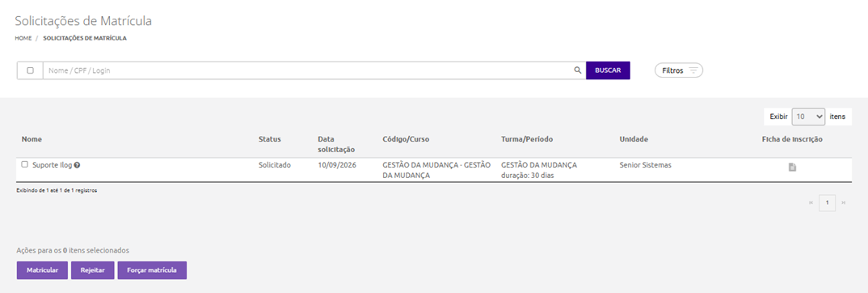This screenshot has width=868, height=293.
Task: Click help icon next to Suporte Ilog
Action: (77, 165)
